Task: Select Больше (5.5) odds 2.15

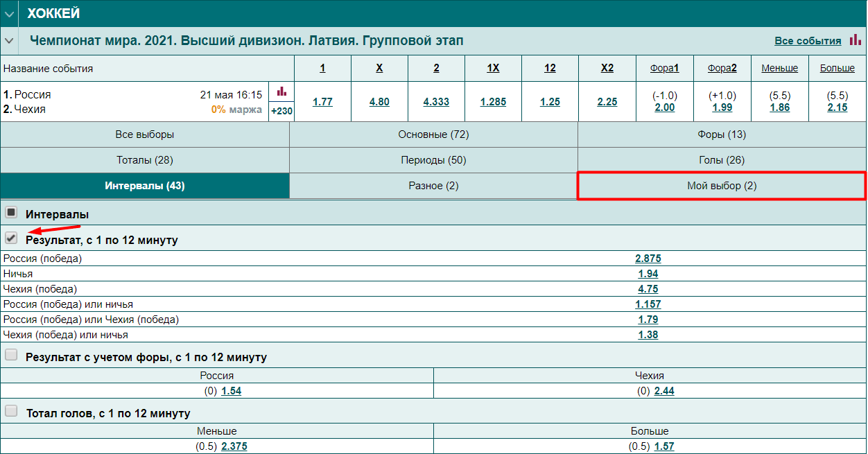Action: pyautogui.click(x=837, y=107)
